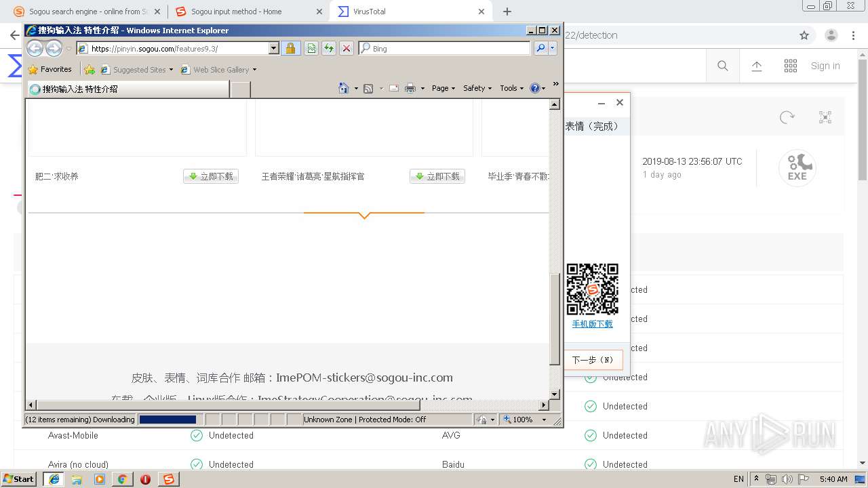Run Bing search with magnifier button
The image size is (868, 488).
pos(540,48)
